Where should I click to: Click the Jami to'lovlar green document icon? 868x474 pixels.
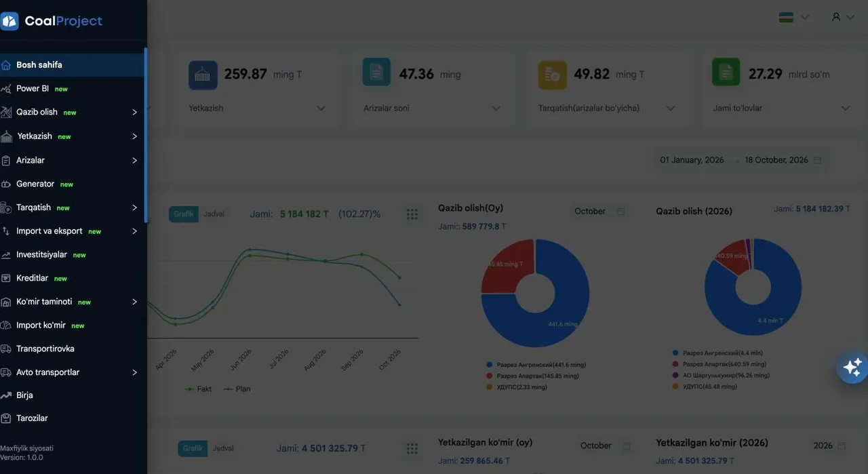(x=726, y=72)
